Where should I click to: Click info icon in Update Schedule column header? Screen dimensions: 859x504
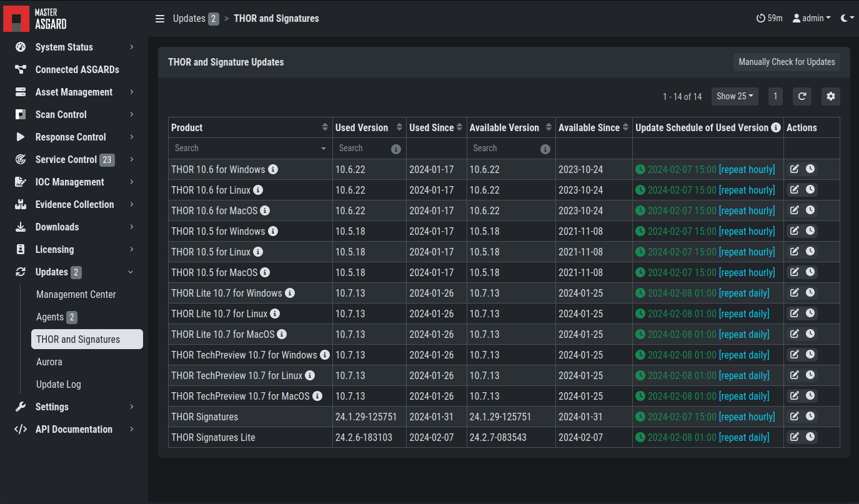(776, 127)
